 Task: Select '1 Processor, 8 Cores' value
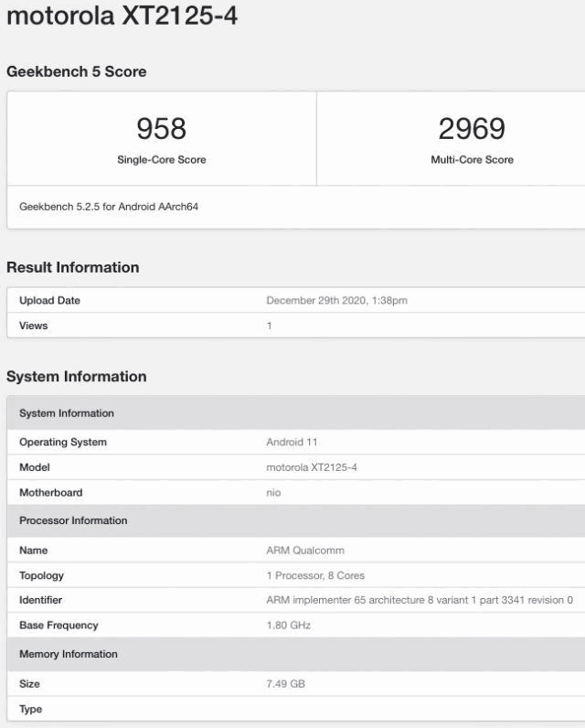coord(315,575)
